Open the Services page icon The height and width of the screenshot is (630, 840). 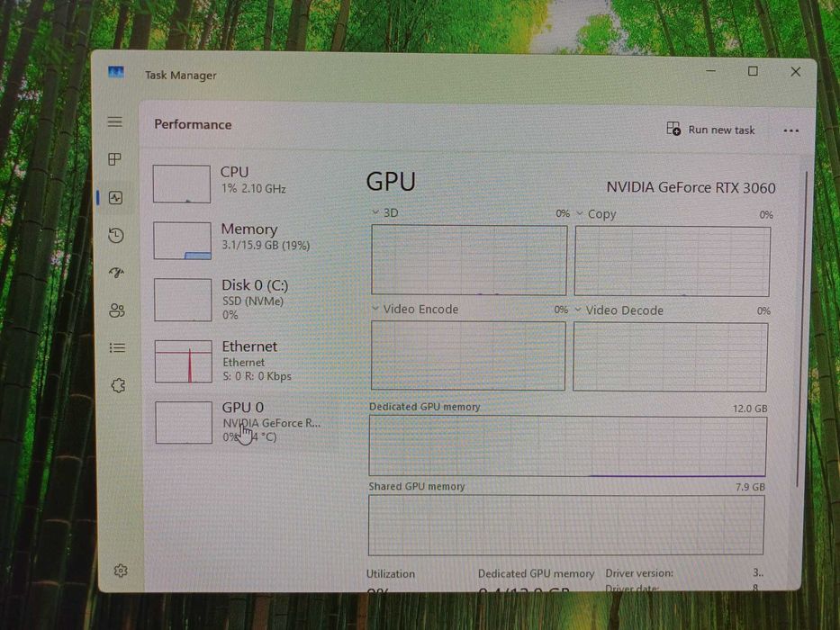click(x=118, y=385)
